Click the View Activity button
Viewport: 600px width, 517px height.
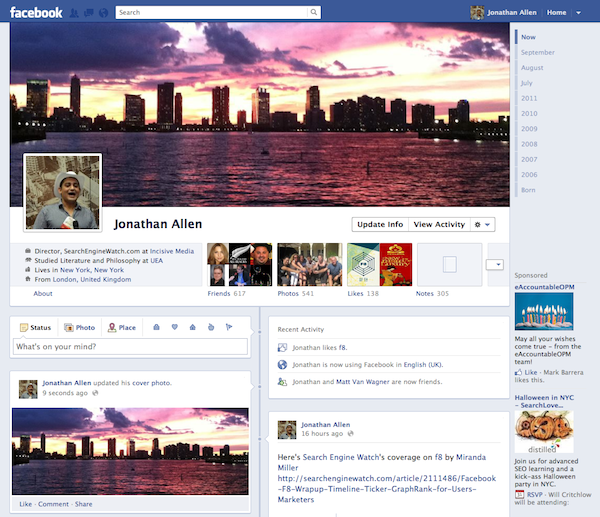pyautogui.click(x=439, y=225)
